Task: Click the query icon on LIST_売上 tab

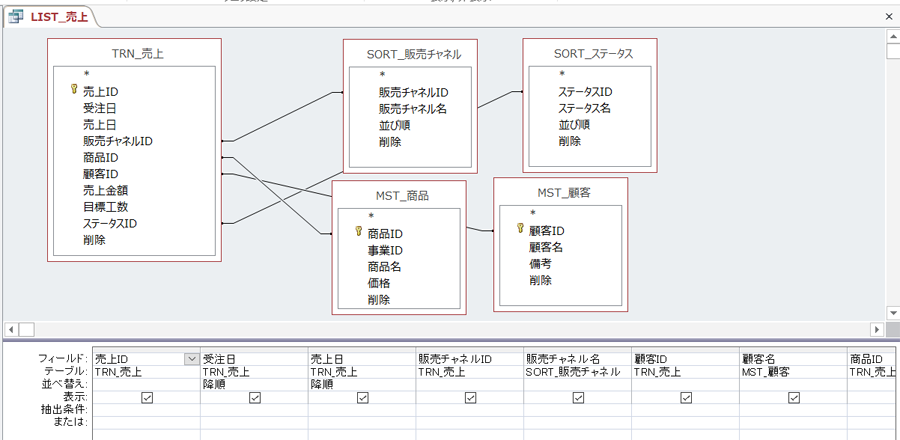Action: [x=16, y=17]
